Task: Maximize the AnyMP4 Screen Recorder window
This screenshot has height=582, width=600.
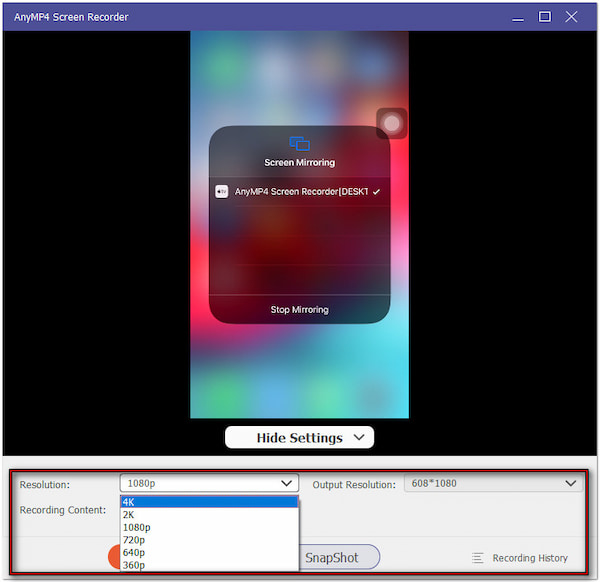Action: [x=545, y=17]
